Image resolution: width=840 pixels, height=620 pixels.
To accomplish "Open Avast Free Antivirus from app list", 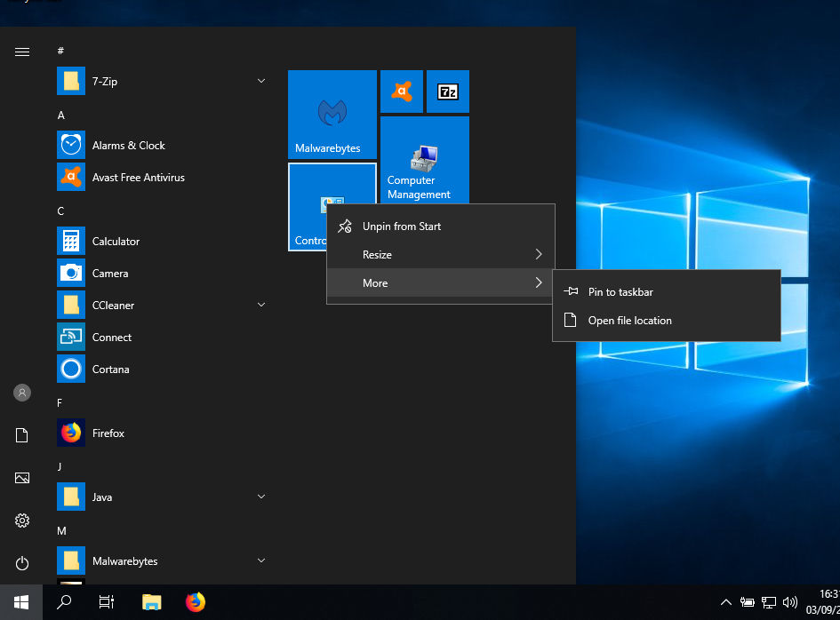I will (x=71, y=178).
